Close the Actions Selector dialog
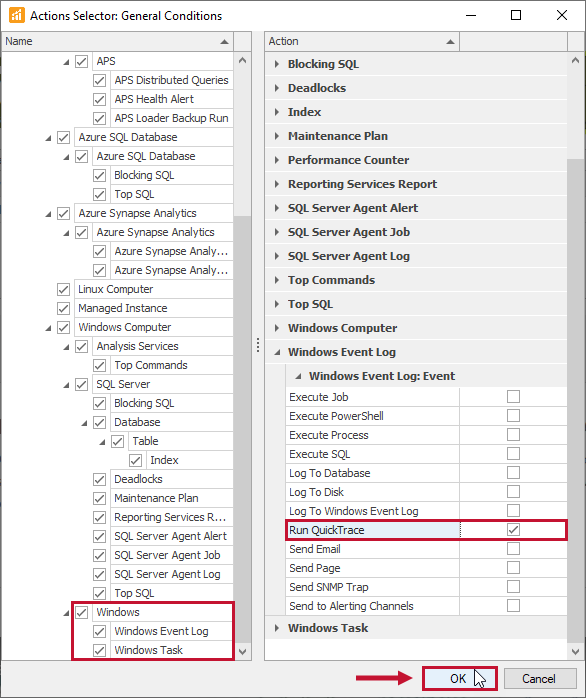 click(x=562, y=15)
